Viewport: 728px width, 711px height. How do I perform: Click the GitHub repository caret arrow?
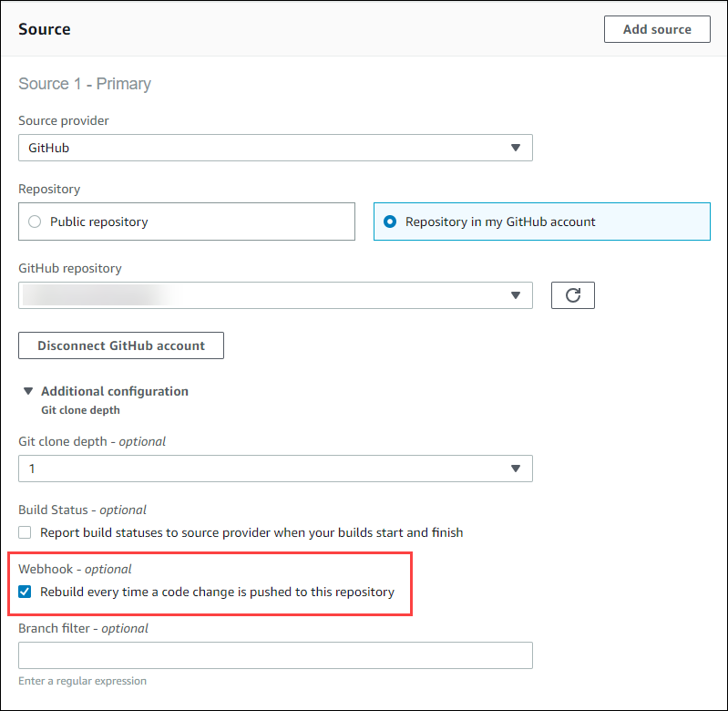click(515, 295)
